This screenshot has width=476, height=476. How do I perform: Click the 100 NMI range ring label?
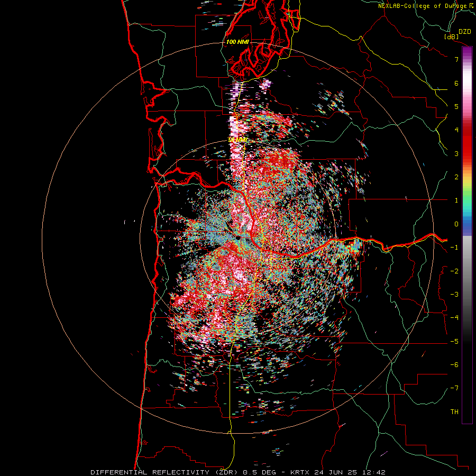pyautogui.click(x=237, y=42)
